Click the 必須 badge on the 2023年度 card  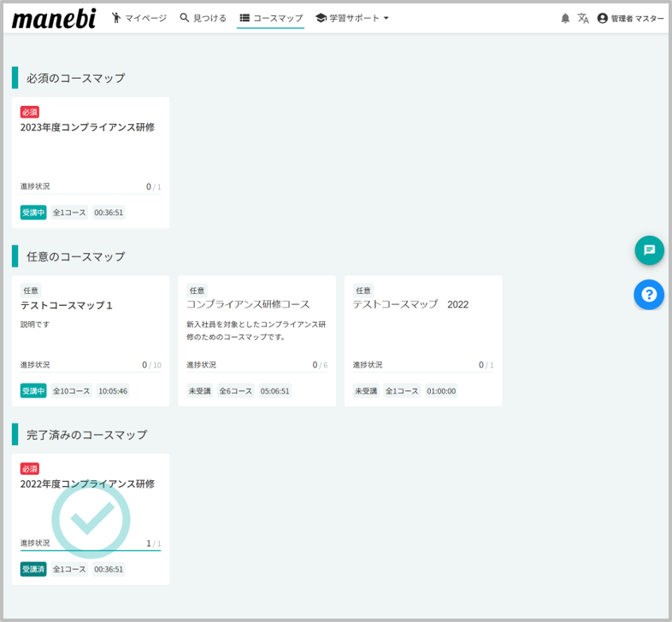30,112
